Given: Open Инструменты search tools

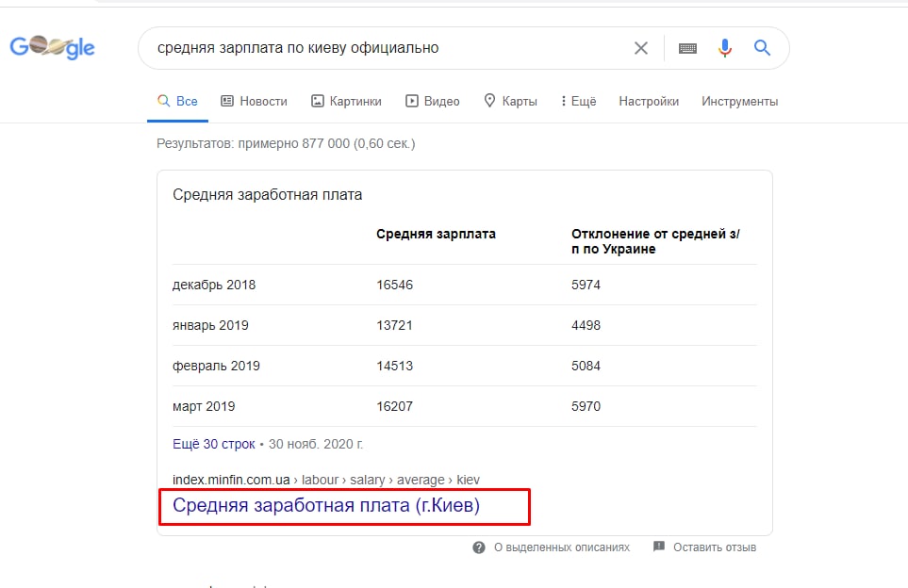Looking at the screenshot, I should (x=739, y=101).
